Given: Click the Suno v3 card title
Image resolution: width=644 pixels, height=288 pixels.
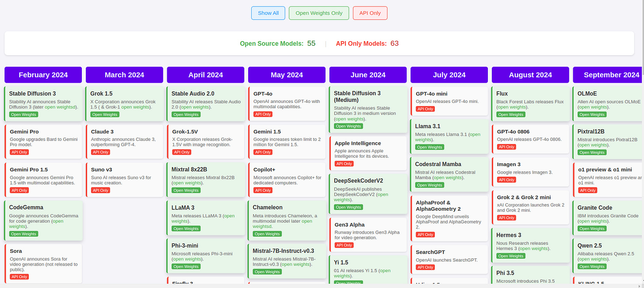Looking at the screenshot, I should tap(102, 170).
